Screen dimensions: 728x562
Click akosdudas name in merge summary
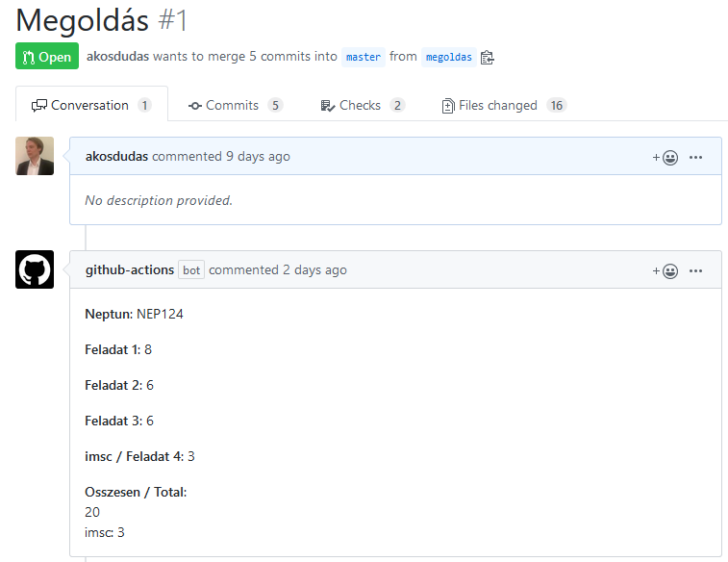point(116,57)
